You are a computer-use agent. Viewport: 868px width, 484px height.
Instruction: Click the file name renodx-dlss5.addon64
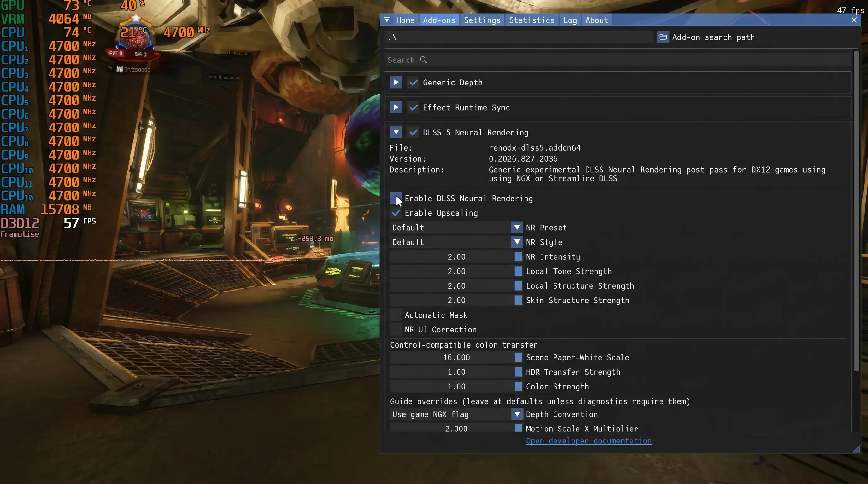coord(535,148)
